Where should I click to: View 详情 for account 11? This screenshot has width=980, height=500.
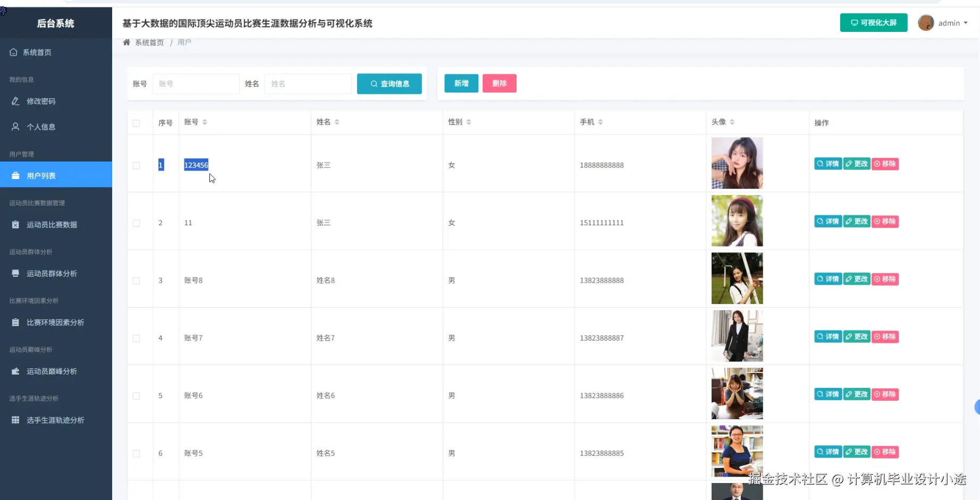pos(828,221)
